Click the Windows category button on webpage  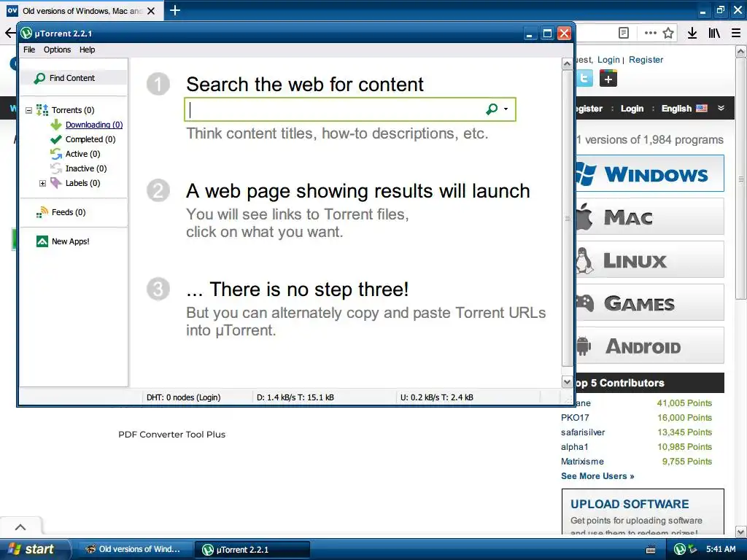coord(649,174)
